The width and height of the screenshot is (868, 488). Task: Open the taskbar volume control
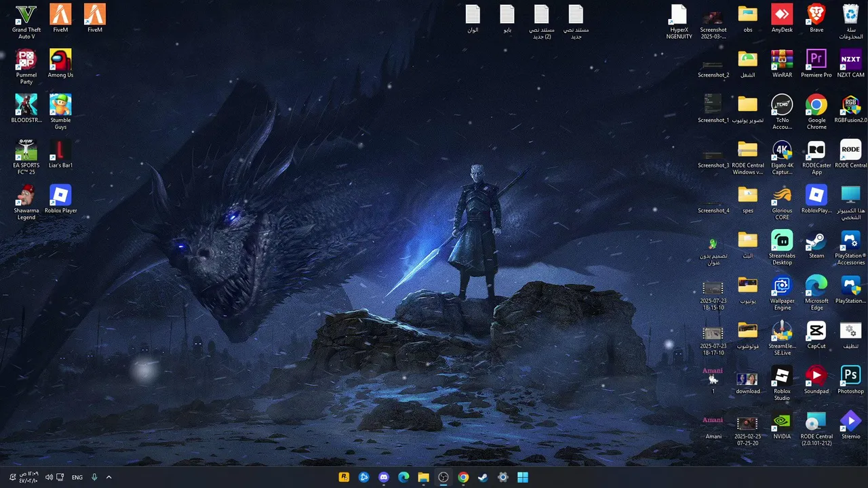pos(49,477)
